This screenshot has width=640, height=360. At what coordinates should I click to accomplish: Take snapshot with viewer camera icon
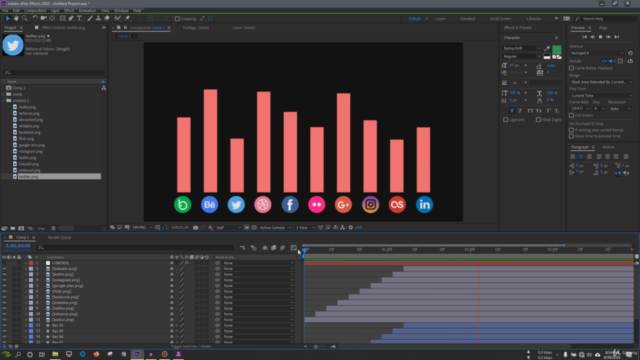pyautogui.click(x=196, y=227)
